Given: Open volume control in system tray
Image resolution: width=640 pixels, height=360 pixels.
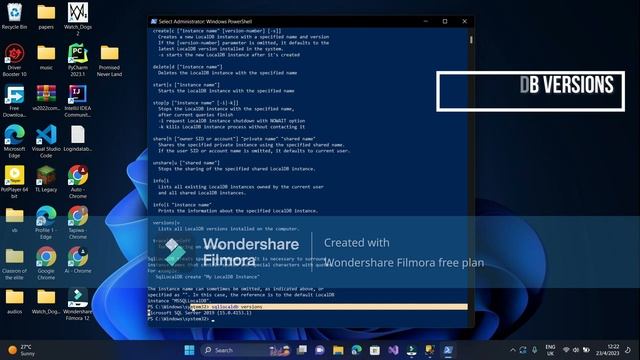Looking at the screenshot, I should (576, 350).
